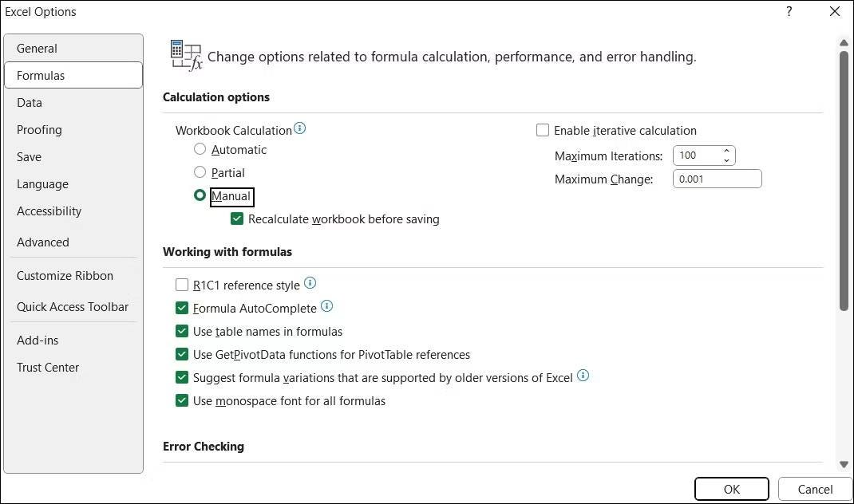Click inside the Maximum Change input field
This screenshot has width=854, height=504.
tap(716, 179)
